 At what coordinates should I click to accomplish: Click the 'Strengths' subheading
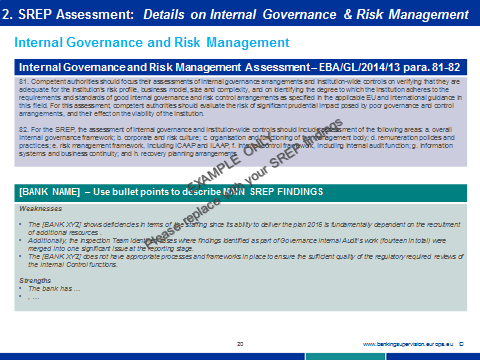35,280
